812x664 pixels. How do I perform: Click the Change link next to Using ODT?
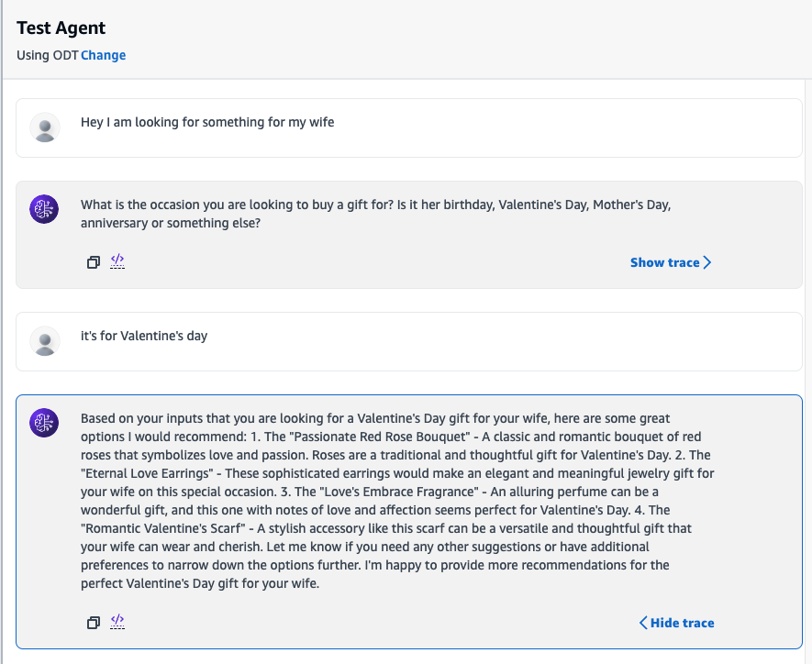coord(104,55)
